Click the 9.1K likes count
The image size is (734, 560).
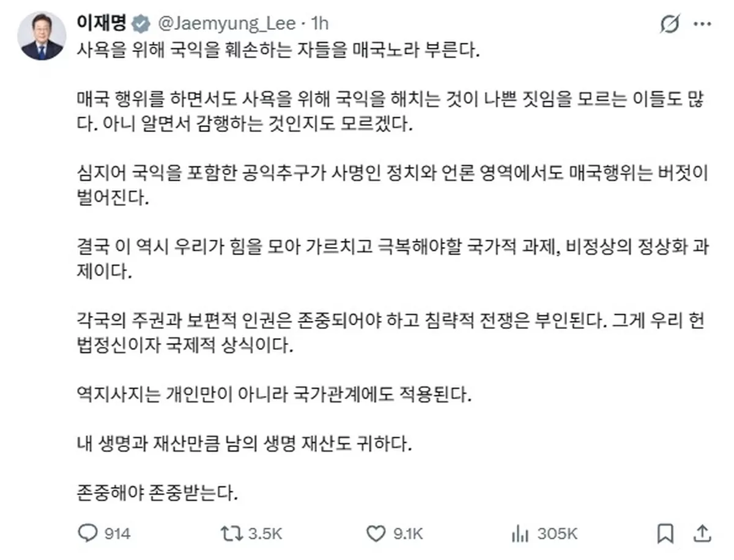click(409, 533)
